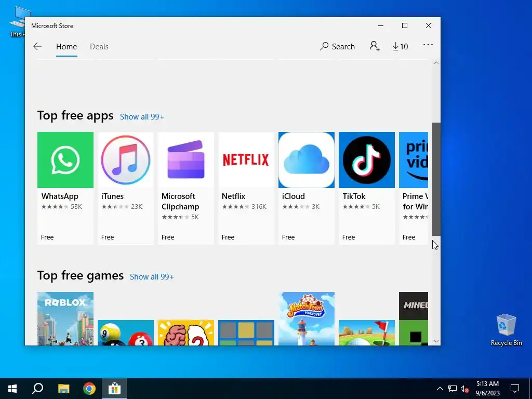Viewport: 532px width, 399px height.
Task: Open the Search box in the Store
Action: coord(337,46)
